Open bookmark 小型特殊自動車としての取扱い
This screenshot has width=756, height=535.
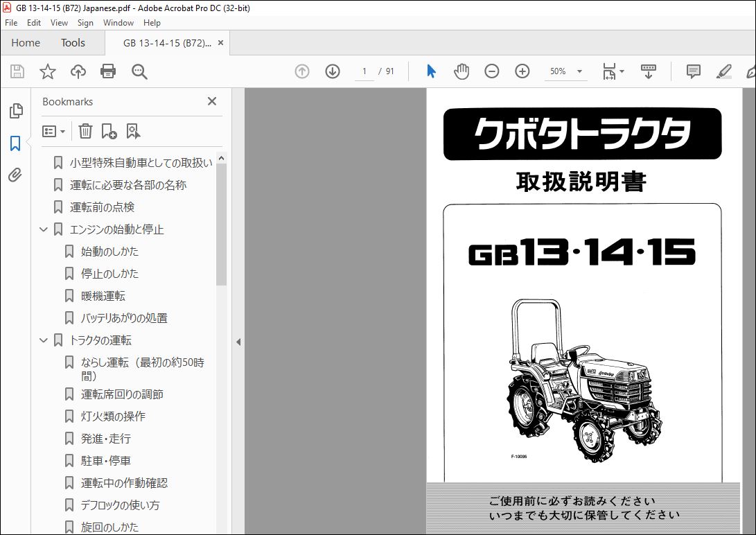(141, 163)
